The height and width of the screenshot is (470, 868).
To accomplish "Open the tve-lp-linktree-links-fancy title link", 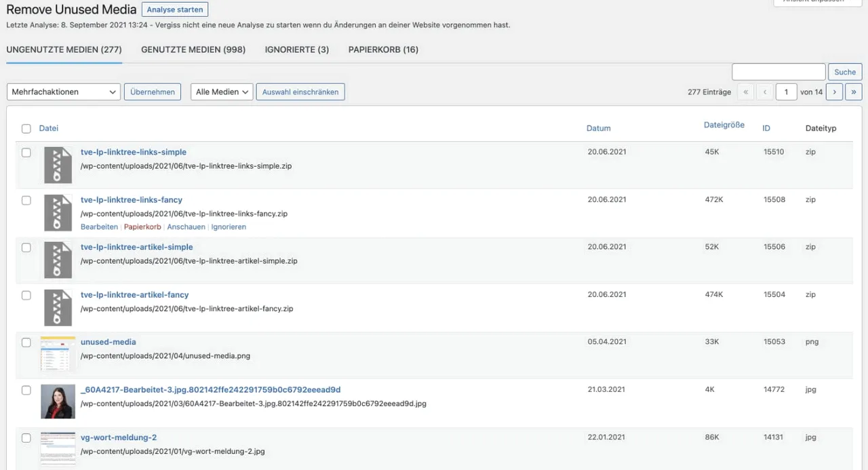I will tap(132, 199).
